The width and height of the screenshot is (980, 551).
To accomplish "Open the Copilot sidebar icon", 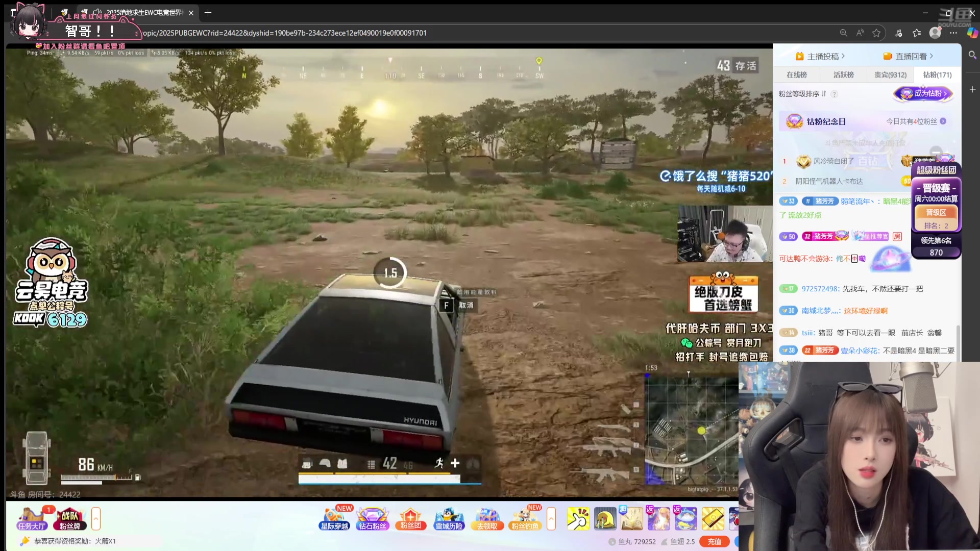I will pyautogui.click(x=973, y=33).
